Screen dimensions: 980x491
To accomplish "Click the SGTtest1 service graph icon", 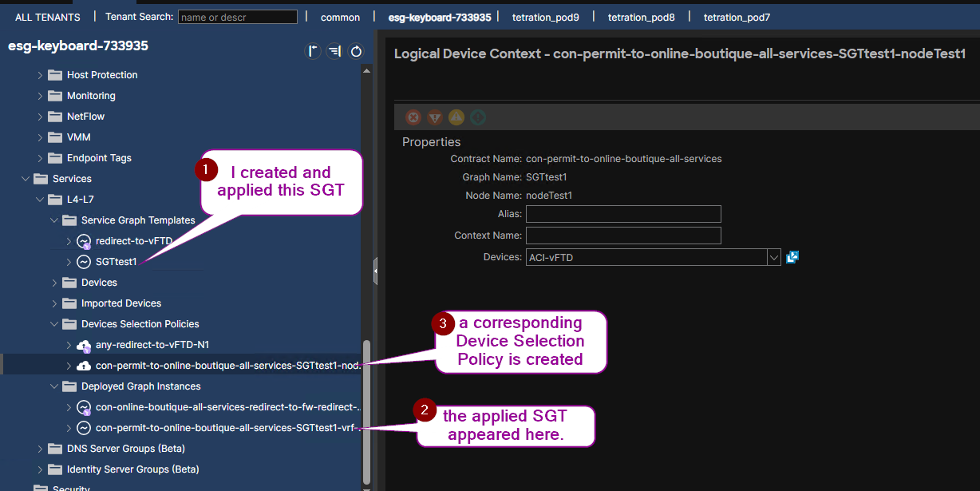I will pyautogui.click(x=84, y=262).
